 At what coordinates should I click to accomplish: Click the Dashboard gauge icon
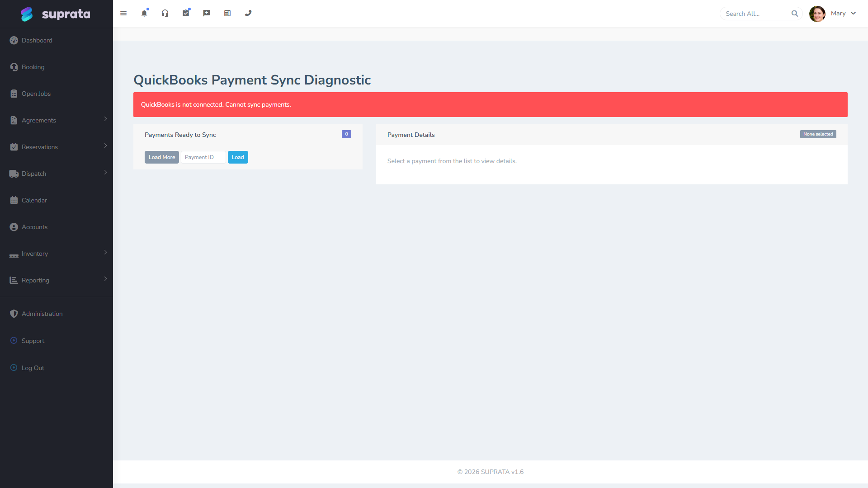14,40
